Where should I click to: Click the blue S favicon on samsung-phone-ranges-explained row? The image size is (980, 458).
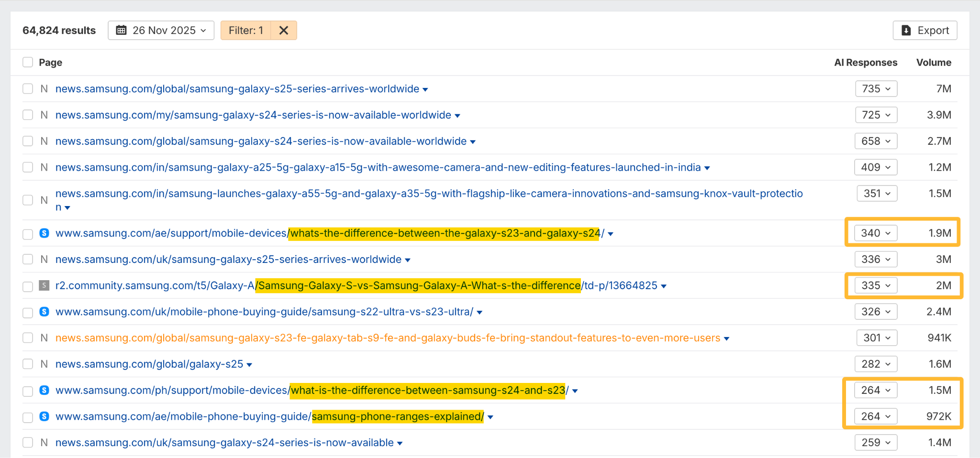pyautogui.click(x=44, y=416)
